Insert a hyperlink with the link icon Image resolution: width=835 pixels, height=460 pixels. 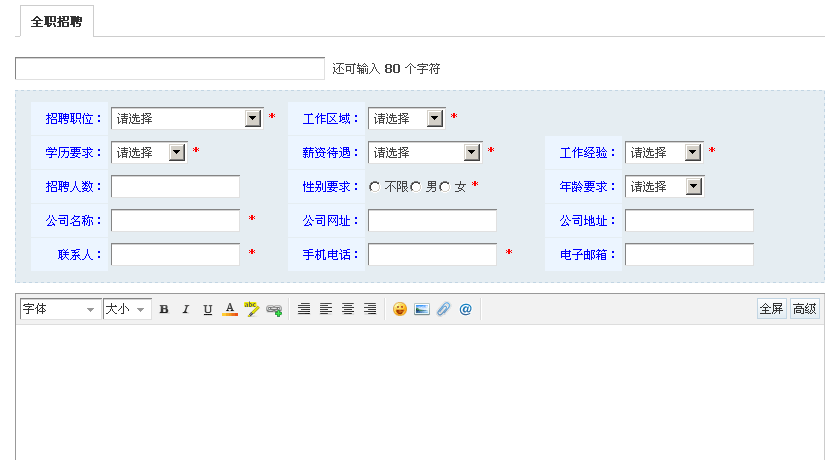pyautogui.click(x=274, y=309)
